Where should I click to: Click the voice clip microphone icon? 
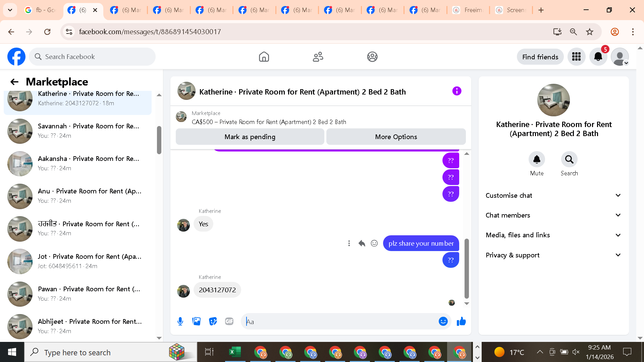coord(180,321)
